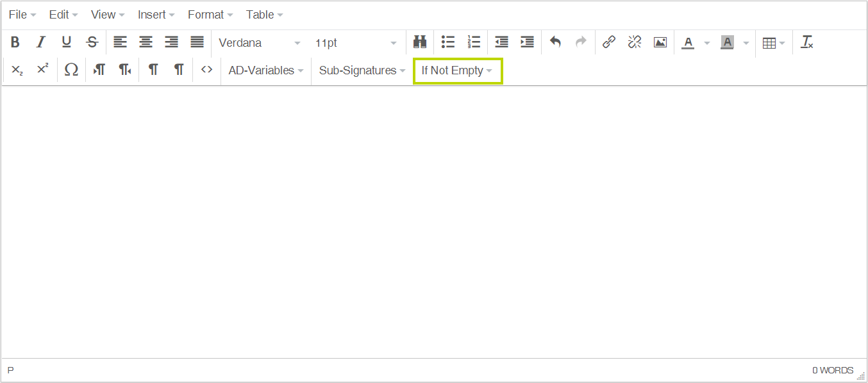
Task: Open the File menu
Action: [22, 15]
